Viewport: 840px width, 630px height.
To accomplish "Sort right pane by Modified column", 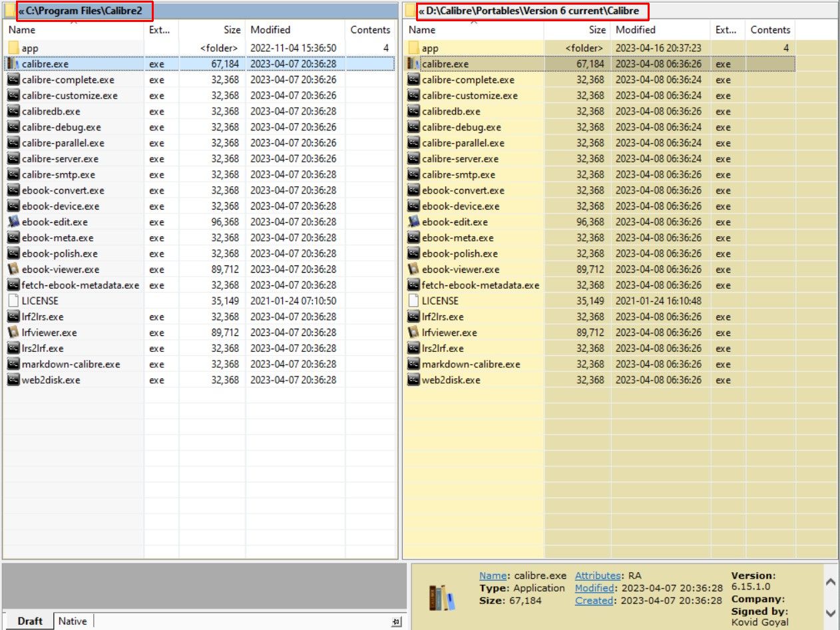I will point(660,30).
